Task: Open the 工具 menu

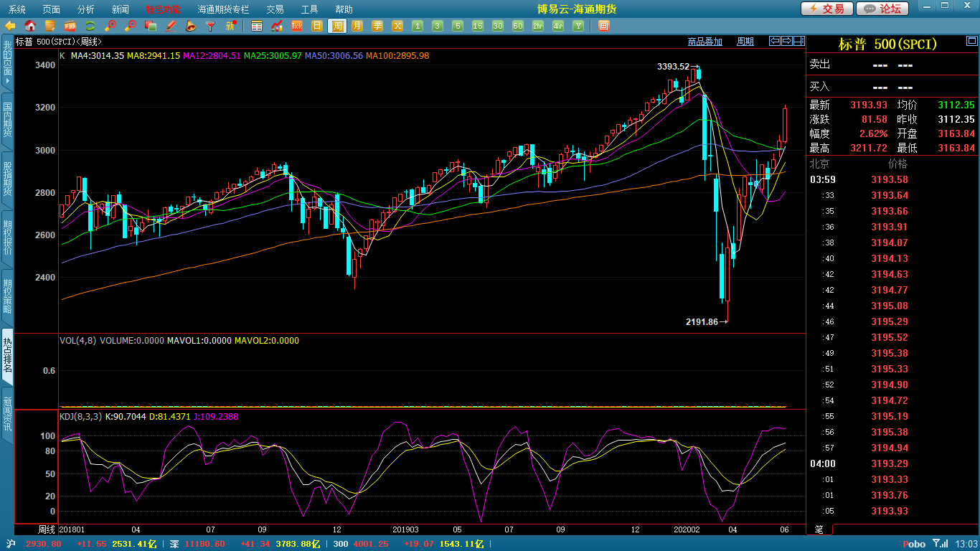Action: coord(310,9)
